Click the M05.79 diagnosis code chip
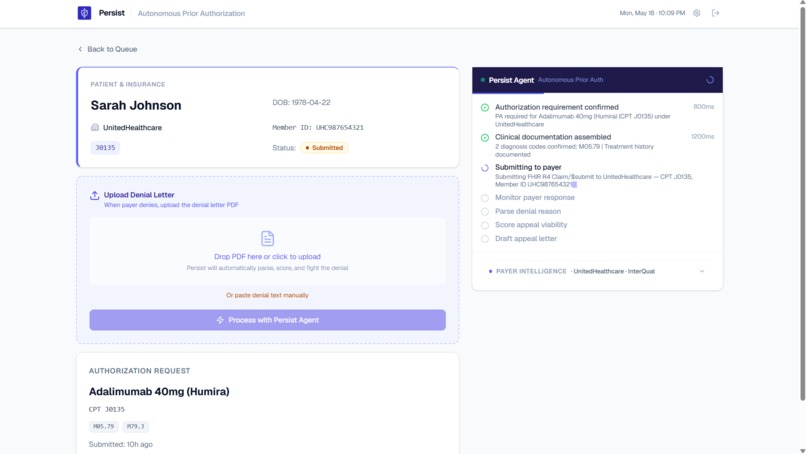806x454 pixels. click(x=103, y=426)
